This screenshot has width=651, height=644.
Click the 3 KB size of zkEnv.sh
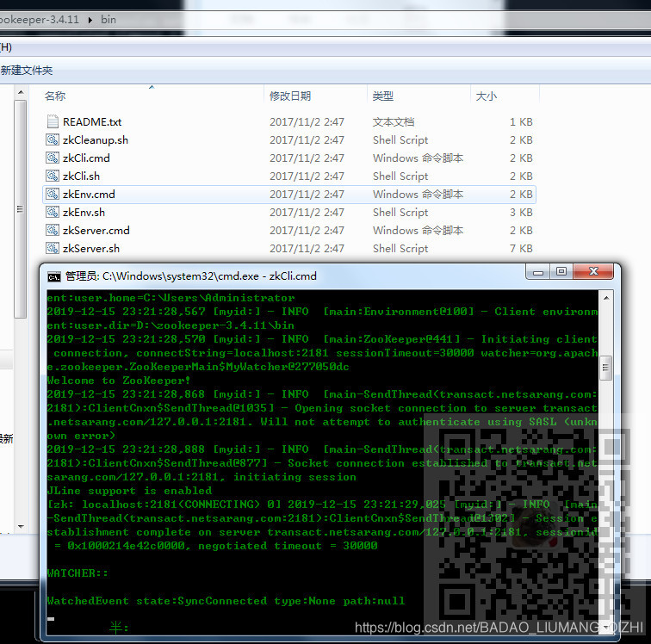(x=521, y=213)
